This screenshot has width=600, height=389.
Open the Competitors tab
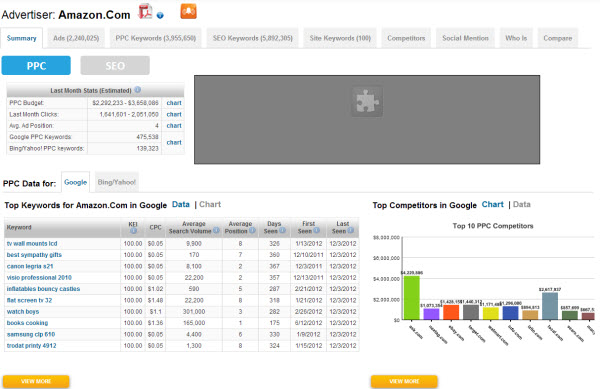click(406, 38)
